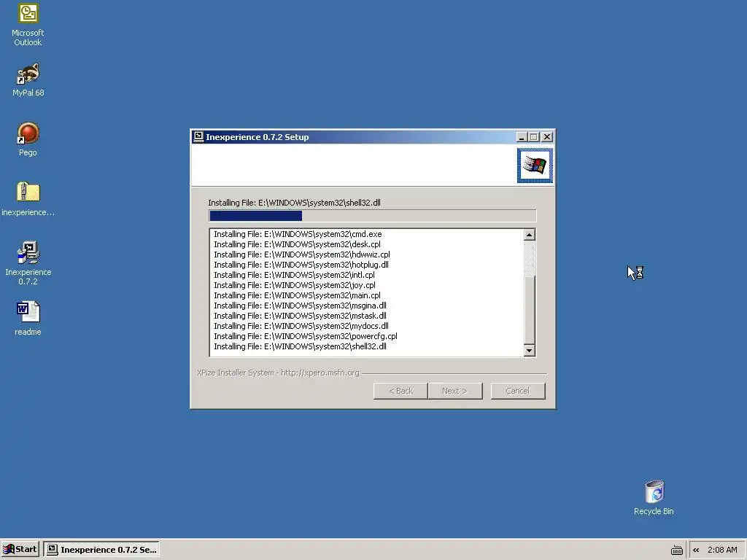This screenshot has height=560, width=747.
Task: Expand hidden system tray icons chevron
Action: pyautogui.click(x=696, y=550)
